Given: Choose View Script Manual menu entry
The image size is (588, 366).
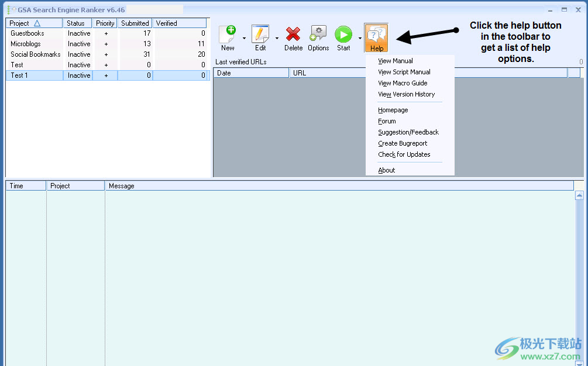Looking at the screenshot, I should (x=404, y=72).
